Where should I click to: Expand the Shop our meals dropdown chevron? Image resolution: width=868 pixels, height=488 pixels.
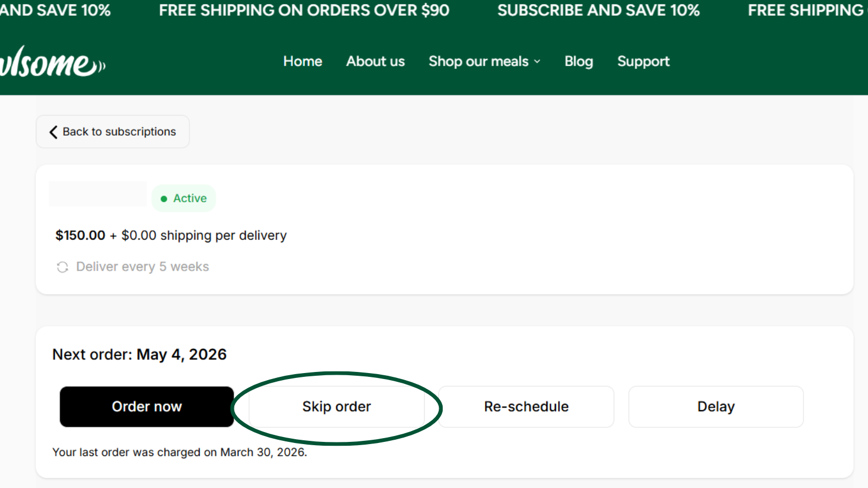click(537, 62)
